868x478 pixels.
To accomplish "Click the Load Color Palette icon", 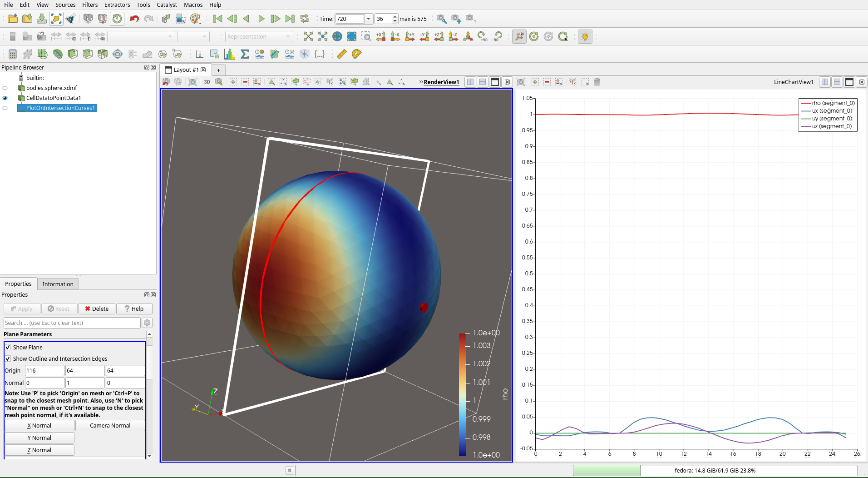I will 195,19.
